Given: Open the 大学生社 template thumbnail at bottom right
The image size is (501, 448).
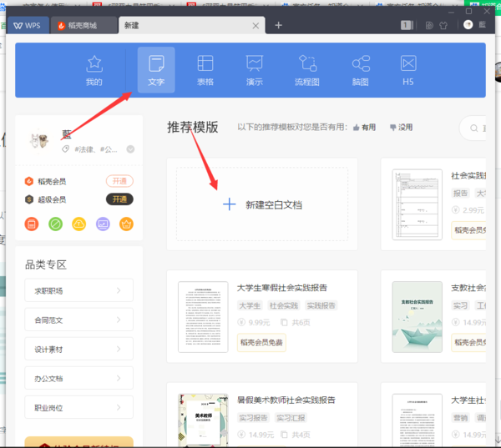Looking at the screenshot, I should [x=417, y=420].
